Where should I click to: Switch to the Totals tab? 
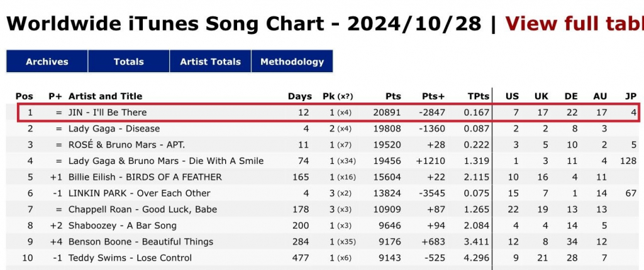[129, 62]
